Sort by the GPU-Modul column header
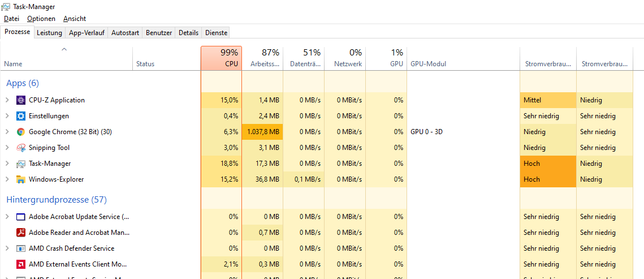The image size is (644, 279). (x=463, y=58)
